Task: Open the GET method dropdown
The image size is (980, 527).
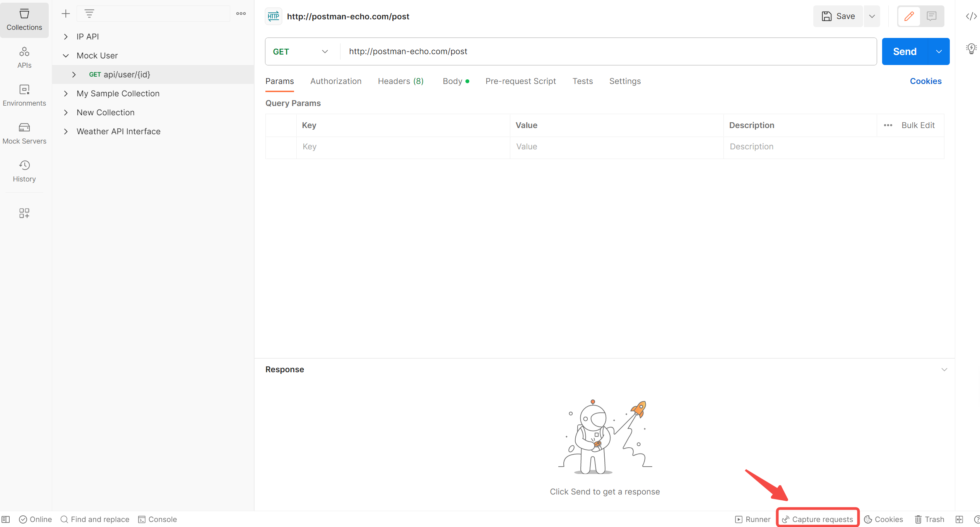Action: coord(301,51)
